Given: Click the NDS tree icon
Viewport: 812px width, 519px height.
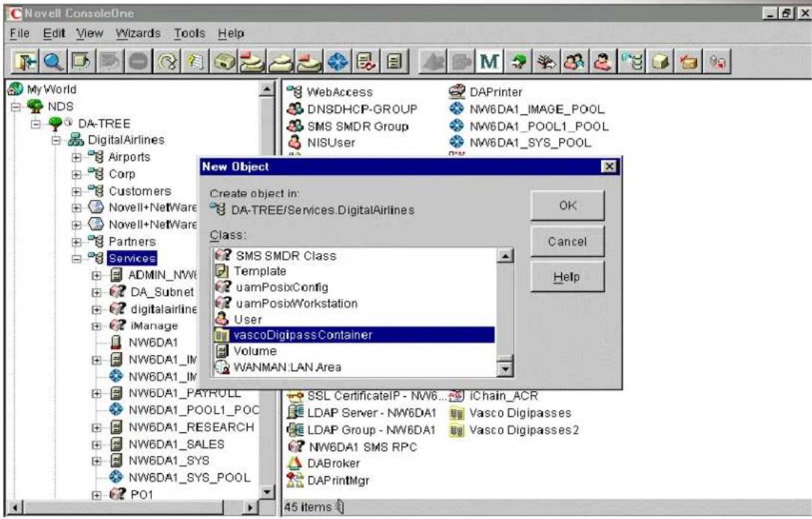Looking at the screenshot, I should 34,106.
